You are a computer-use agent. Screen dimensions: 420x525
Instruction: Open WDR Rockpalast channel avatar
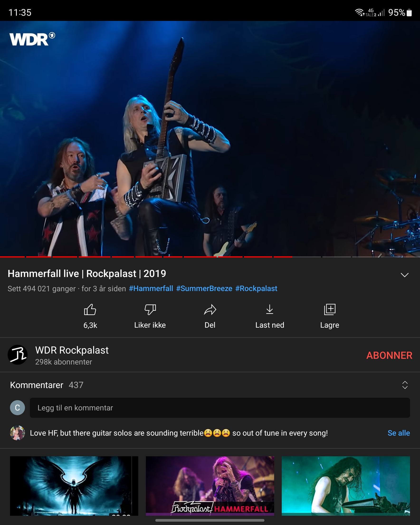coord(18,355)
